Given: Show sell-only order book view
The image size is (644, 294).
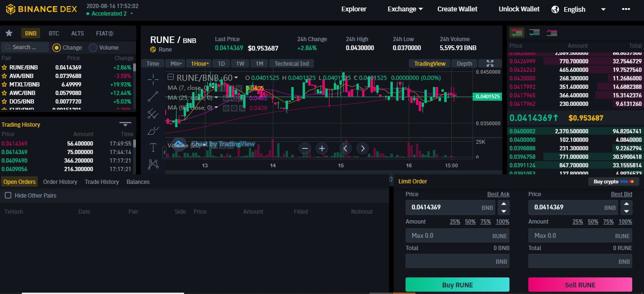Looking at the screenshot, I should pyautogui.click(x=551, y=33).
